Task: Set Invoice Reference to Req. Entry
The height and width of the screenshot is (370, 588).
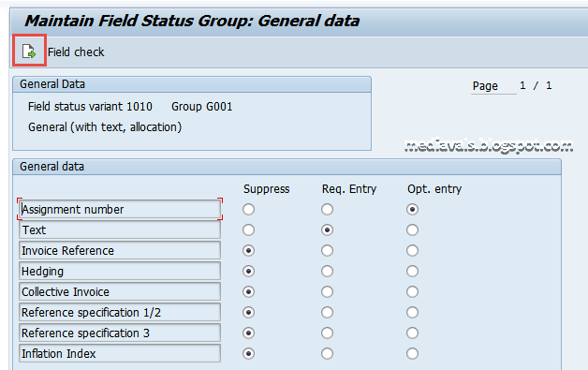Action: tap(327, 251)
